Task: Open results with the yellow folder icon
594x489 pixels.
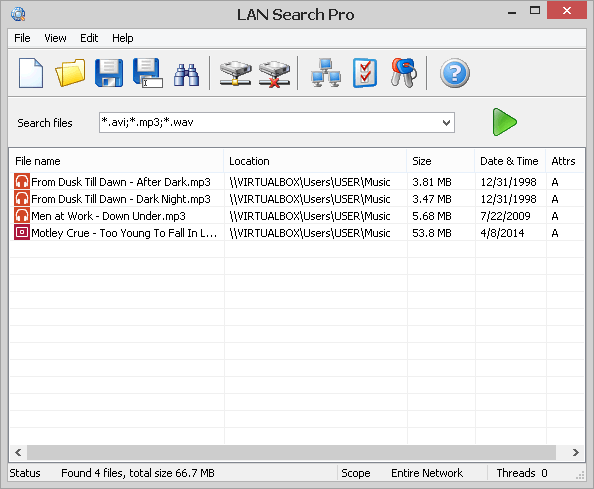Action: pyautogui.click(x=70, y=73)
